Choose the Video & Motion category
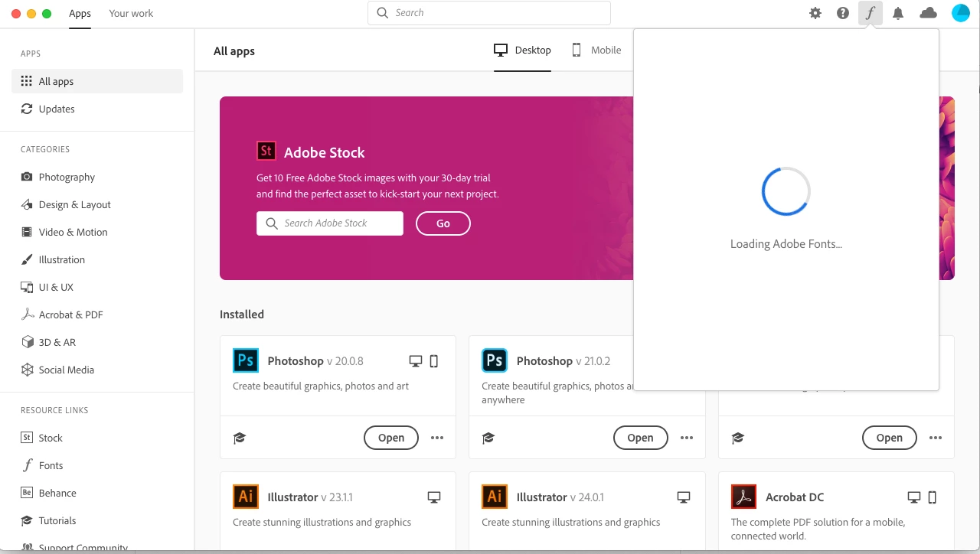This screenshot has height=554, width=980. 97,232
